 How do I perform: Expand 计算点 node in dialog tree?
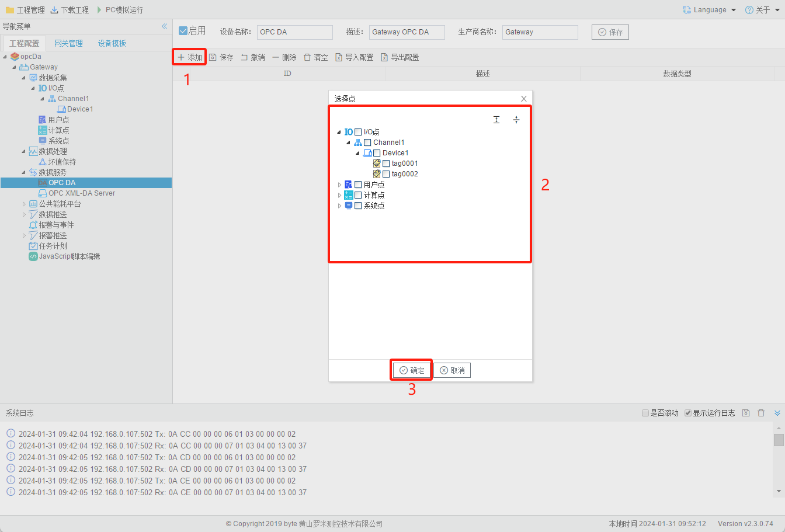coord(339,195)
